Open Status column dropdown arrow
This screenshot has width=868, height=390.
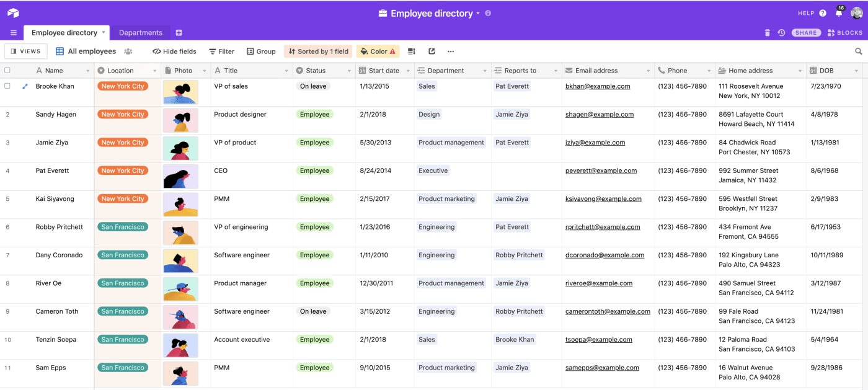click(349, 71)
